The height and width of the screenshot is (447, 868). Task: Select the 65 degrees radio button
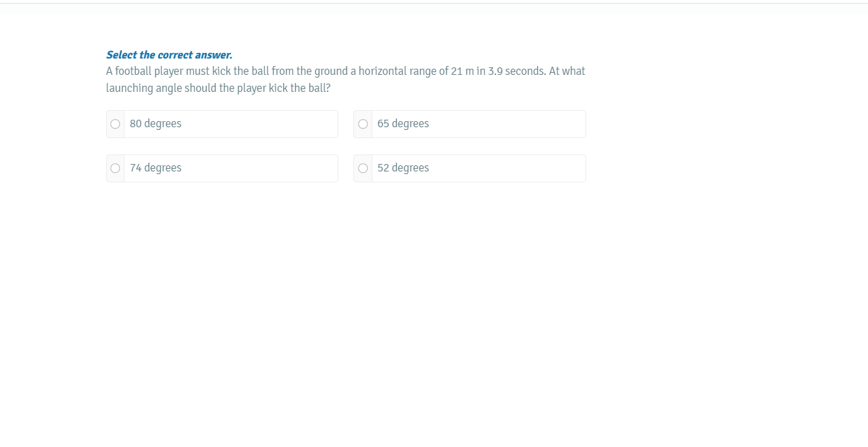tap(363, 124)
